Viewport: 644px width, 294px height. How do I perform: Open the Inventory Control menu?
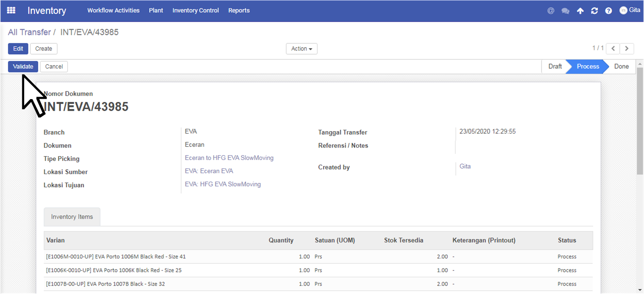196,10
